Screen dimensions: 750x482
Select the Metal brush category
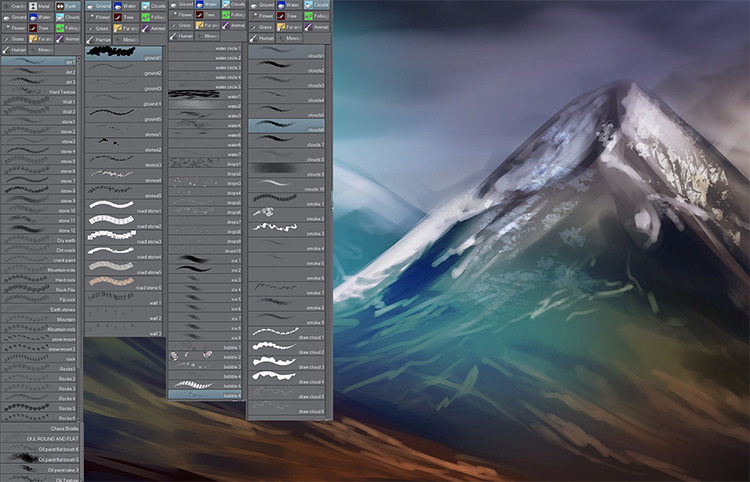(40, 6)
